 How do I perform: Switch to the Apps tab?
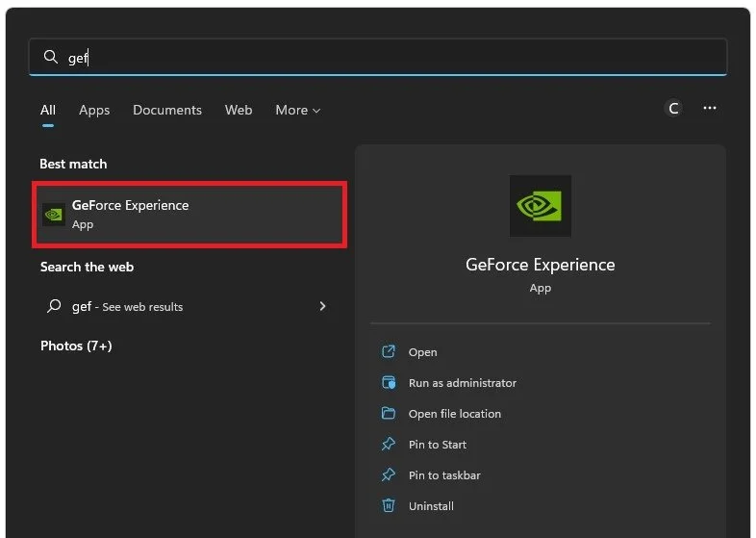(94, 110)
